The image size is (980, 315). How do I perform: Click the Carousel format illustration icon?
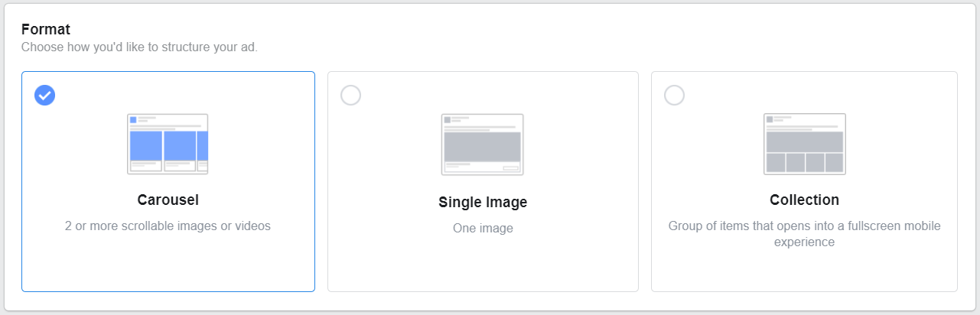tap(168, 144)
